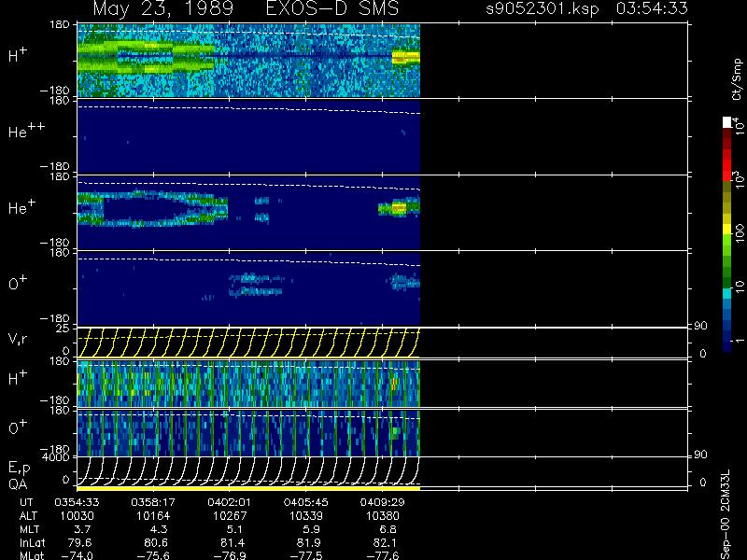Click the altitude value '10030'
Viewport: 747px width, 560px height.
(78, 516)
